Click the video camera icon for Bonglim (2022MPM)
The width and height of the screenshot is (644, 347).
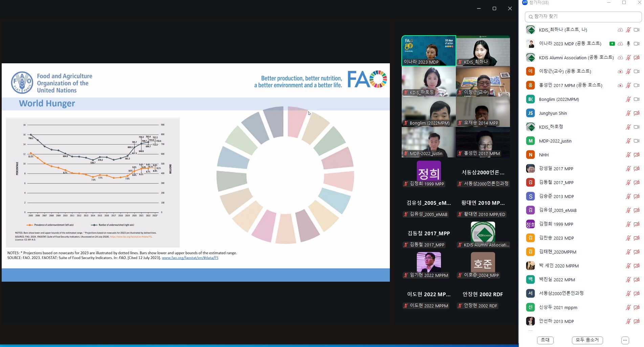636,100
